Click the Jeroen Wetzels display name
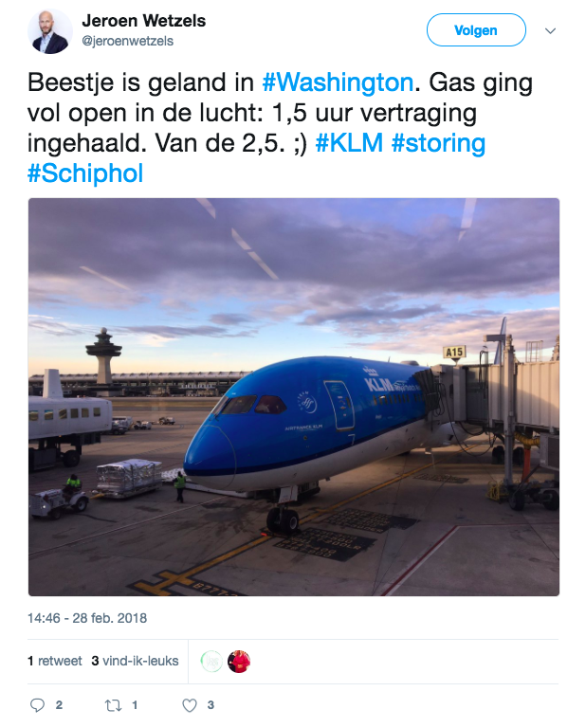The width and height of the screenshot is (586, 728). pos(144,21)
